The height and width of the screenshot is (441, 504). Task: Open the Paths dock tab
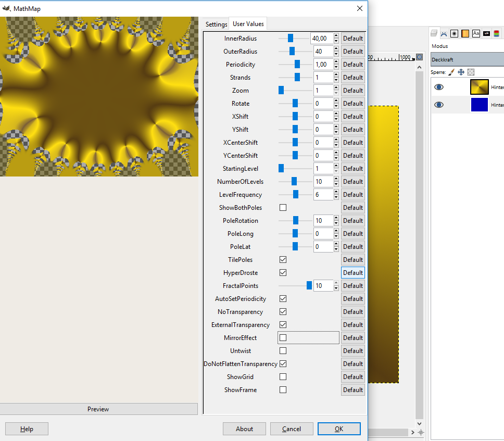(x=444, y=33)
